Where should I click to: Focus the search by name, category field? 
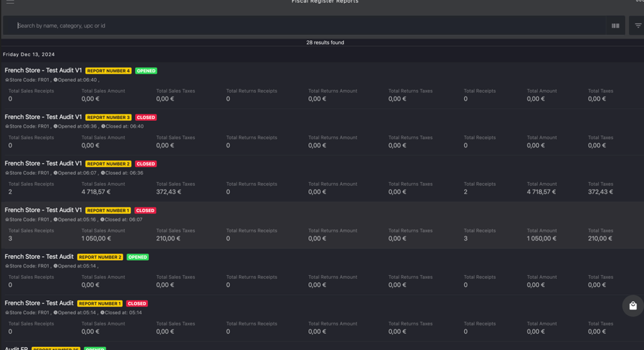[x=304, y=26]
